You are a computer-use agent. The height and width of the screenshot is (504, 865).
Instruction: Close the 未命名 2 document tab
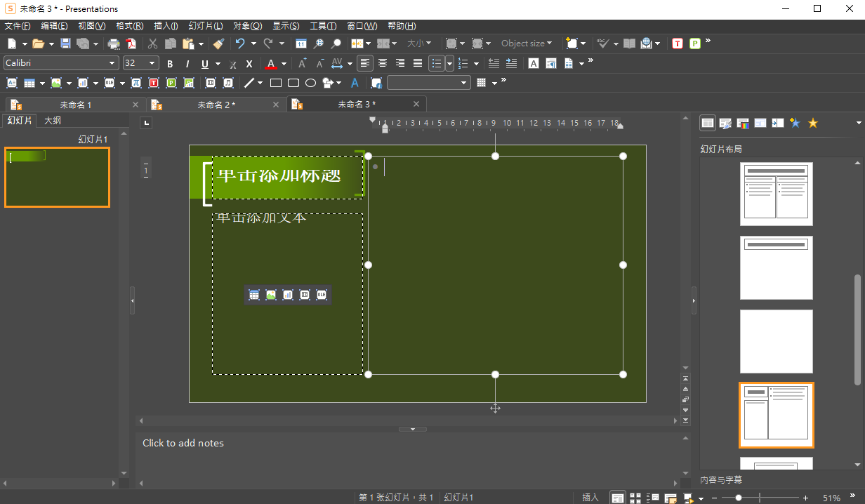[x=275, y=105]
